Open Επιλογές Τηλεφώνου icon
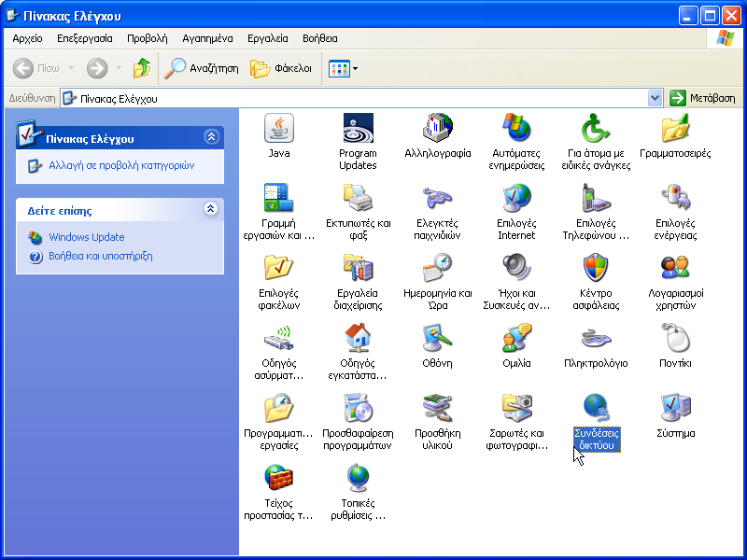 pyautogui.click(x=596, y=199)
